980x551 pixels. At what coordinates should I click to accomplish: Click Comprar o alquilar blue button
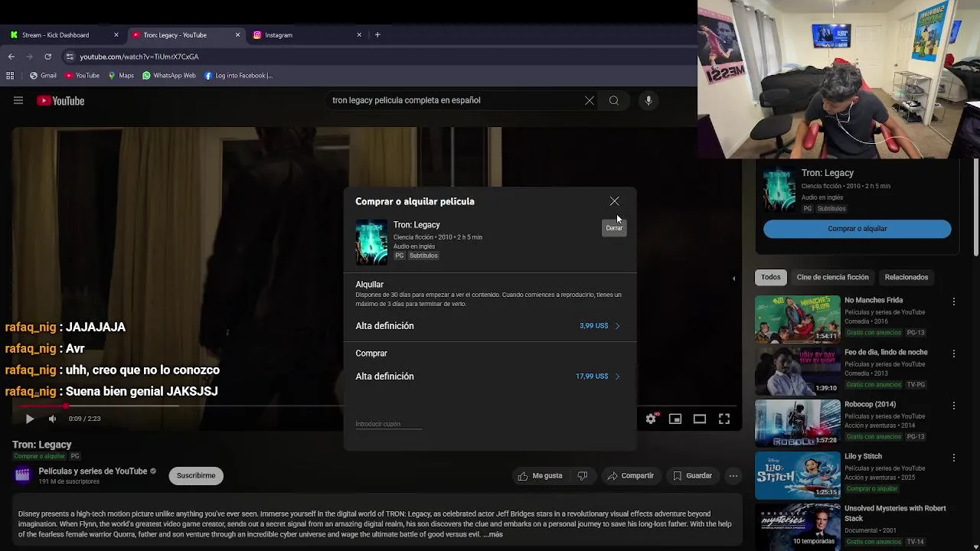point(857,229)
